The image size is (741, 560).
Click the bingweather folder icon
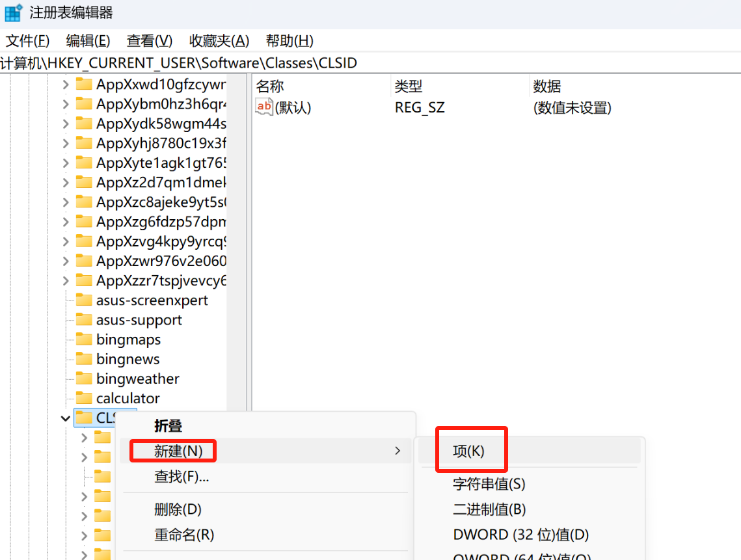pos(84,379)
